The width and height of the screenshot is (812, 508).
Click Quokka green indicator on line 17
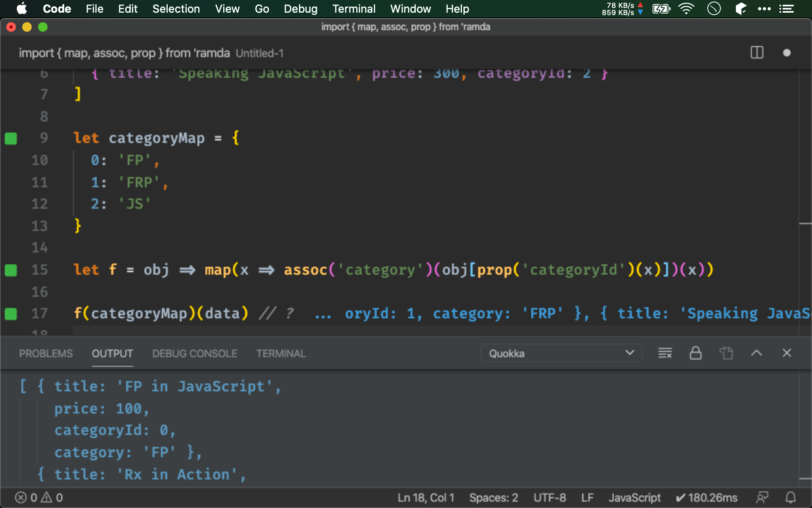[x=11, y=314]
